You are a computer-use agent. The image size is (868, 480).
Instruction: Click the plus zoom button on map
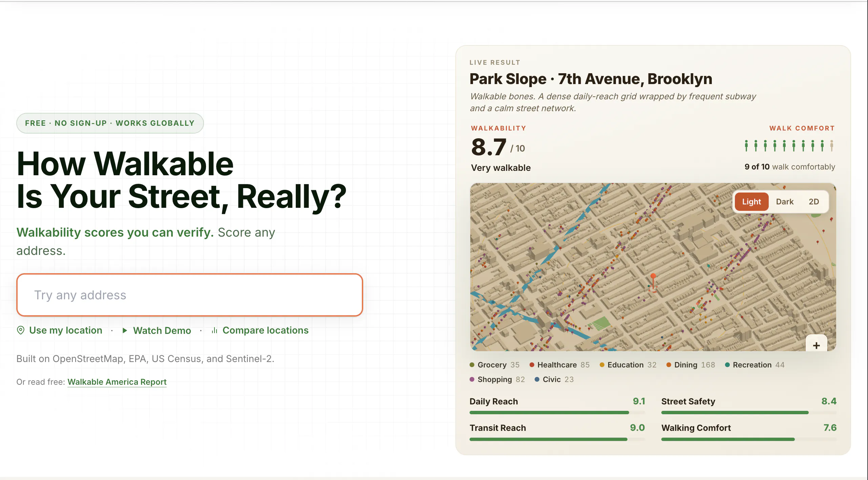(x=817, y=345)
